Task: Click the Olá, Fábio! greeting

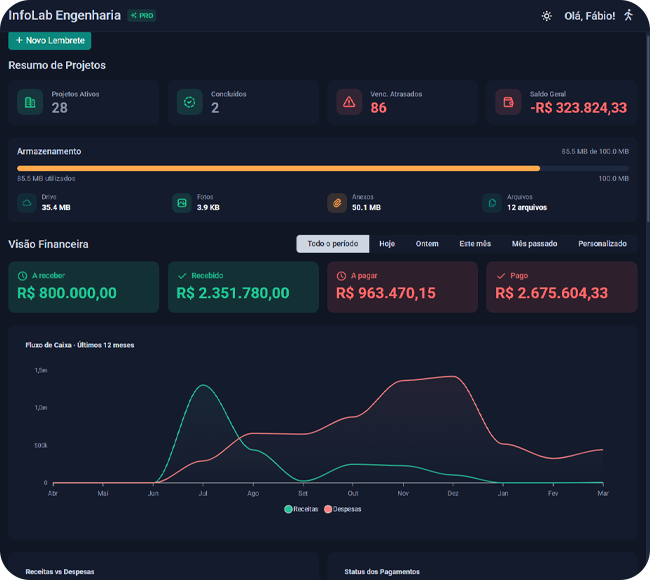Action: pos(589,16)
